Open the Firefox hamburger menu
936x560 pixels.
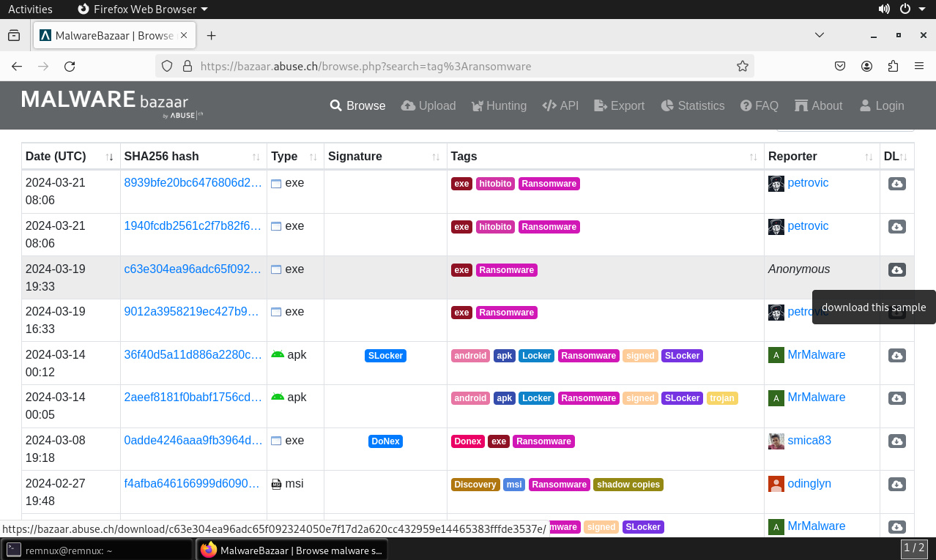coord(919,66)
